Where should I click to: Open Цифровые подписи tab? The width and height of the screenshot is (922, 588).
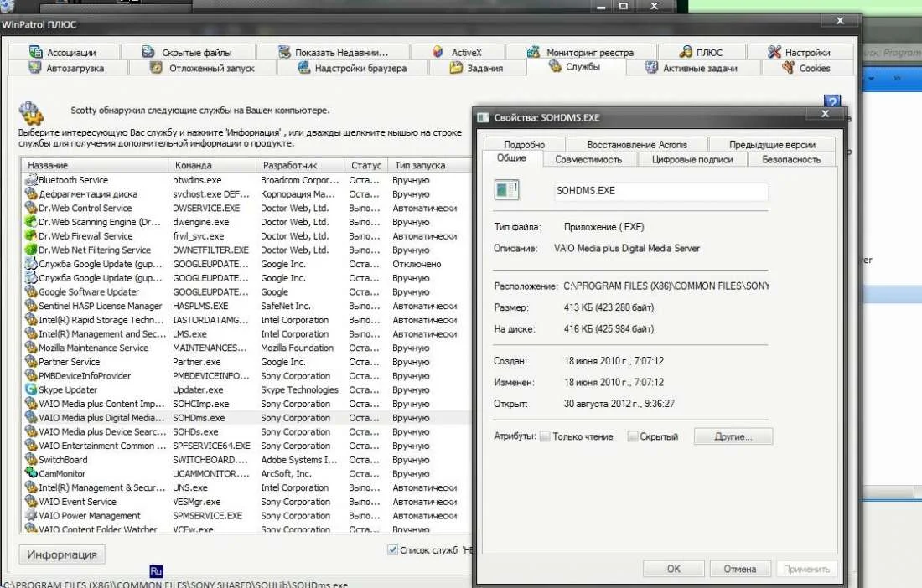(x=692, y=159)
